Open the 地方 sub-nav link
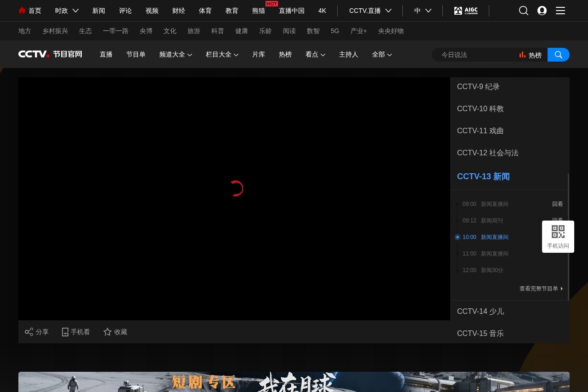 point(25,31)
